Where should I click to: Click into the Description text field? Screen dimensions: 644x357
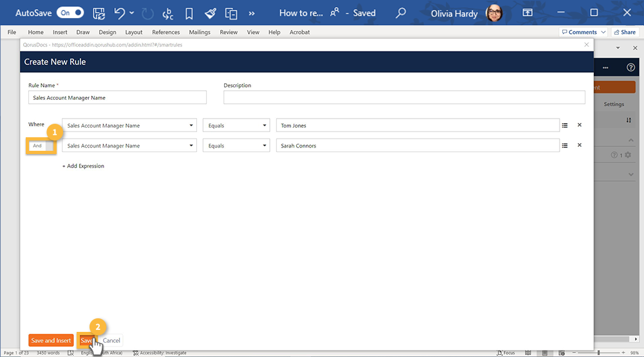click(x=404, y=97)
